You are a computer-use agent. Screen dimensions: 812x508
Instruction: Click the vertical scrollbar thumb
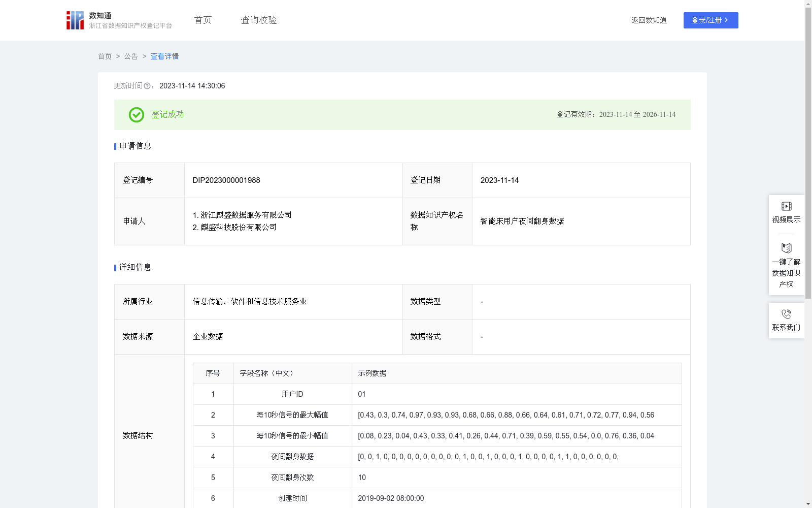click(808, 152)
